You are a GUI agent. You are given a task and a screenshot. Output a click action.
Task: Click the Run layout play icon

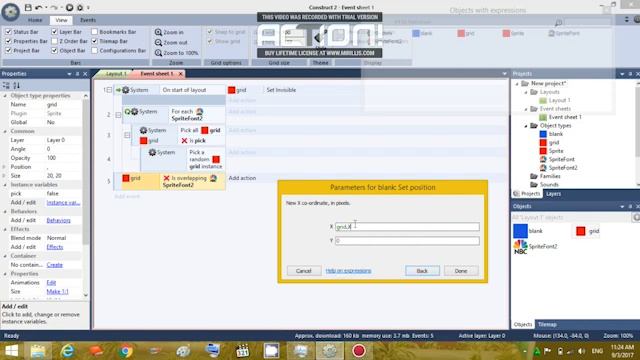click(69, 7)
